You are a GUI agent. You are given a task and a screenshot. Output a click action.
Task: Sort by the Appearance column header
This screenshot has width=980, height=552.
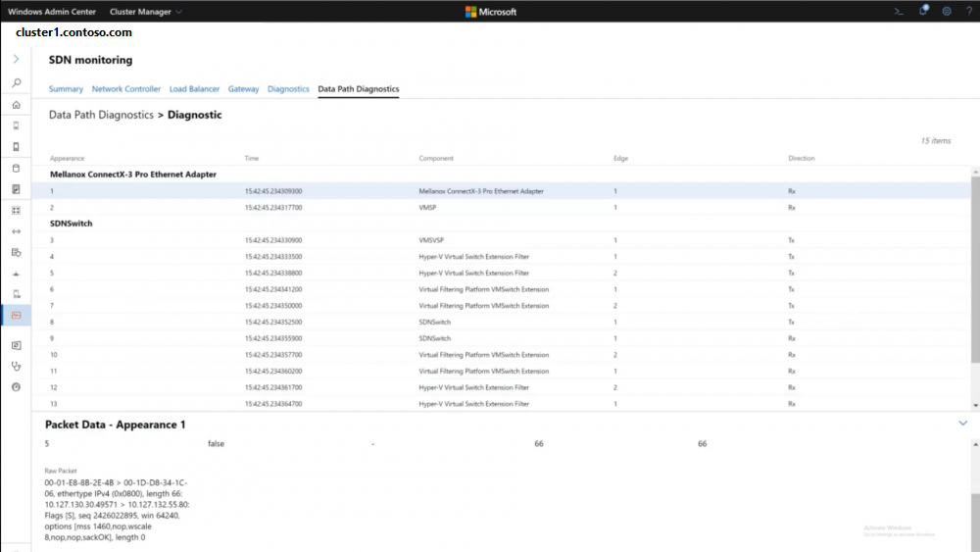[67, 158]
